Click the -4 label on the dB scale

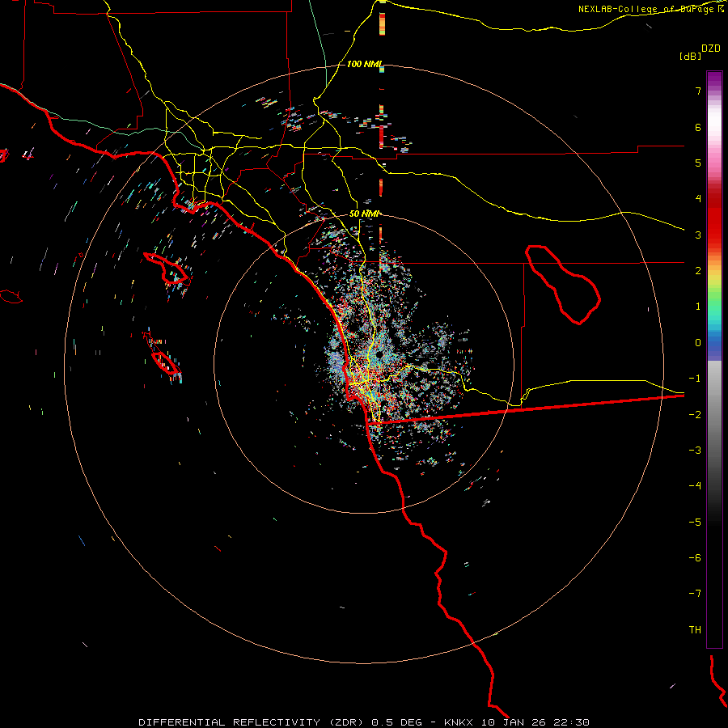[695, 485]
